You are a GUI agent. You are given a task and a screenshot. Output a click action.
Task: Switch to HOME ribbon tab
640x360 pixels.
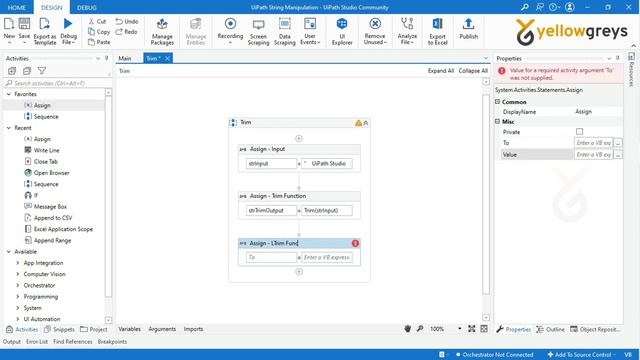pos(17,7)
